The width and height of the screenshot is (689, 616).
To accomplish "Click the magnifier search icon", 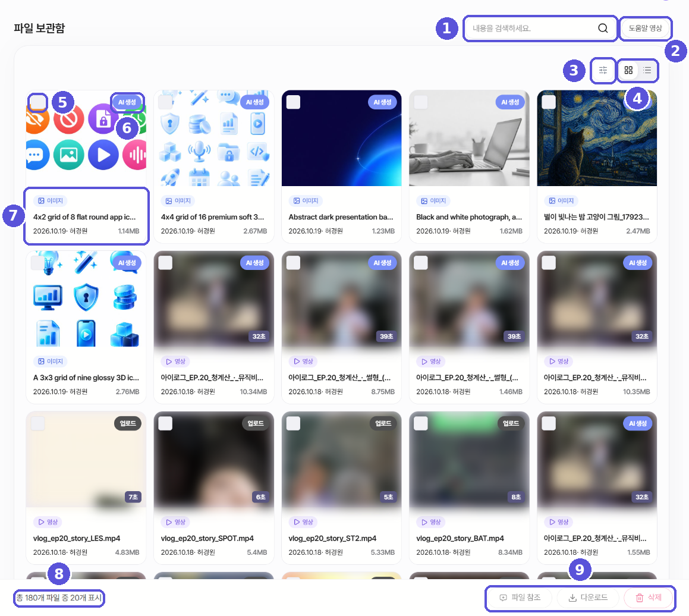I will click(603, 29).
